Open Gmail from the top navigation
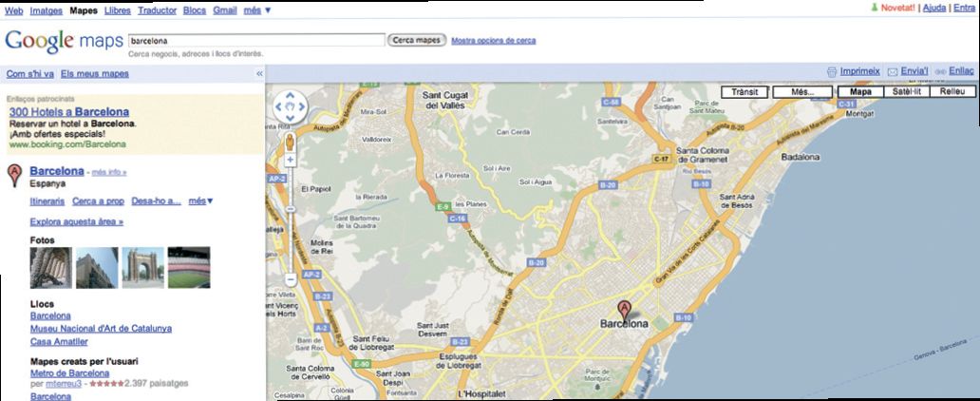 point(223,9)
